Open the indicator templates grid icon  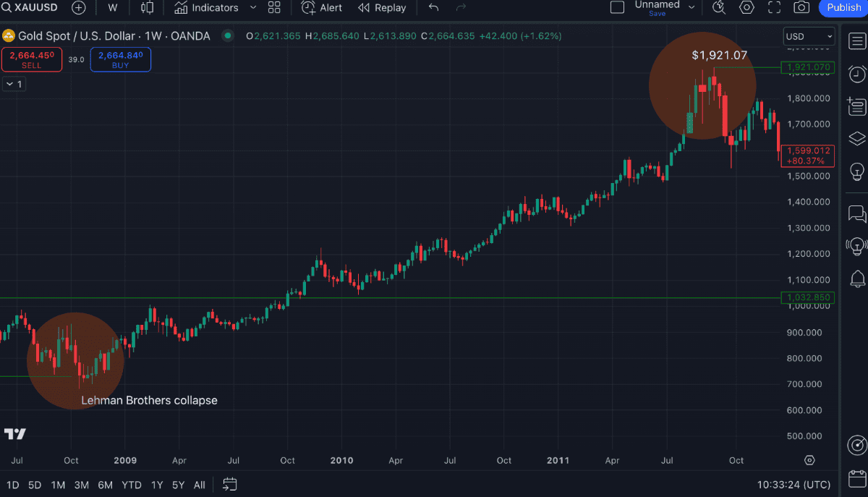274,8
